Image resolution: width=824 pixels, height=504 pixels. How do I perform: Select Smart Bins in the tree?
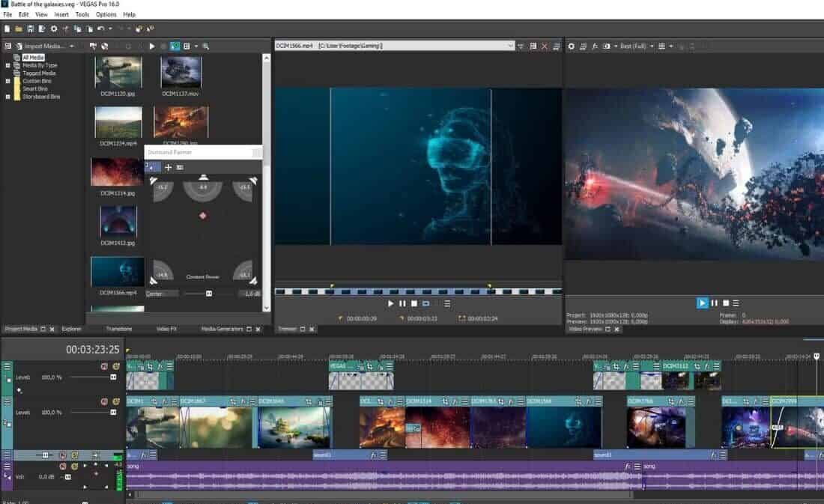[35, 89]
